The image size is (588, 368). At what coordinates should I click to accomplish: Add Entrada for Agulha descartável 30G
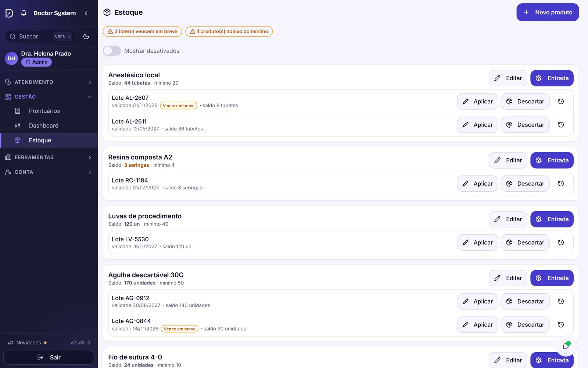coord(552,278)
